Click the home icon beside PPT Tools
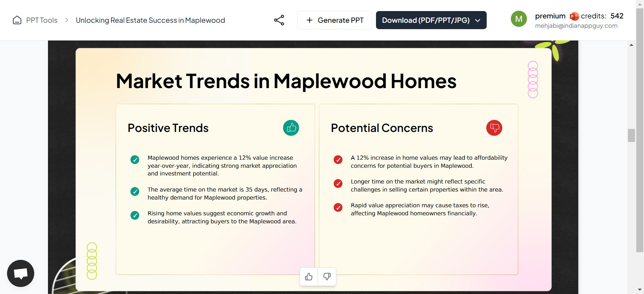The width and height of the screenshot is (644, 294). (17, 20)
